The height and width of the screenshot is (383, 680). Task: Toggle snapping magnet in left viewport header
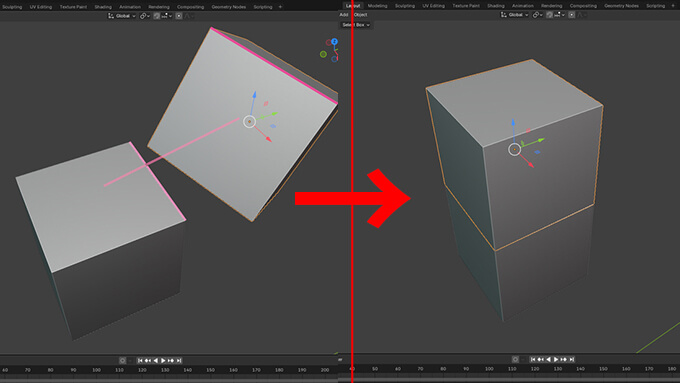coord(157,16)
